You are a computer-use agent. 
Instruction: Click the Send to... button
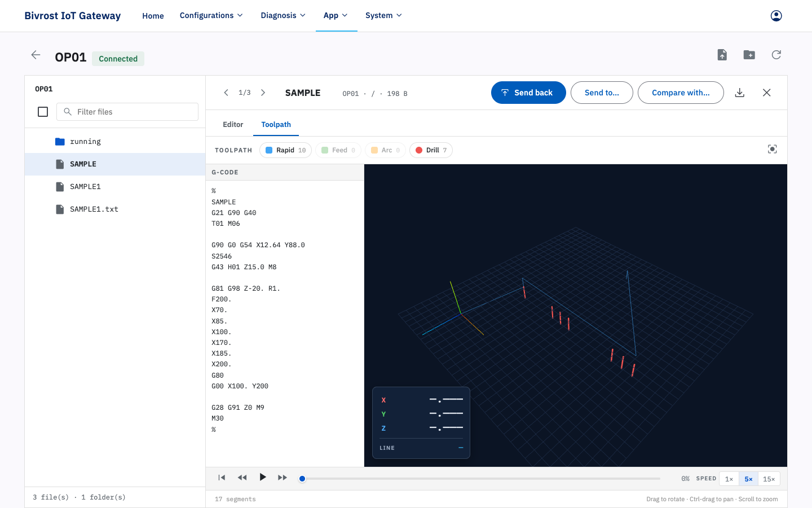[x=602, y=93]
